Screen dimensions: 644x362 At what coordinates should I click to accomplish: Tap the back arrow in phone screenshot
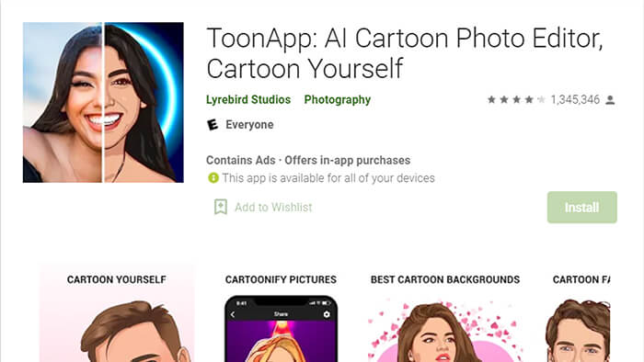coord(233,314)
